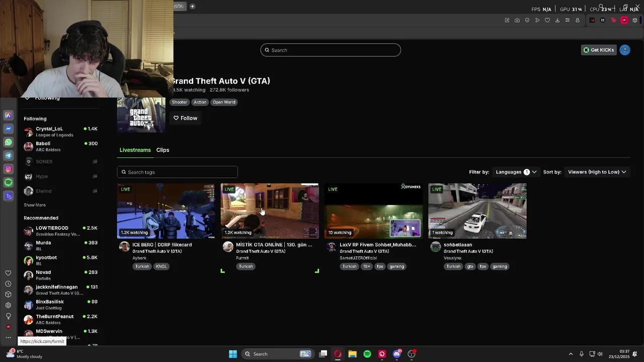This screenshot has height=362, width=644.
Task: Open Novad recommended channel
Action: click(x=60, y=275)
